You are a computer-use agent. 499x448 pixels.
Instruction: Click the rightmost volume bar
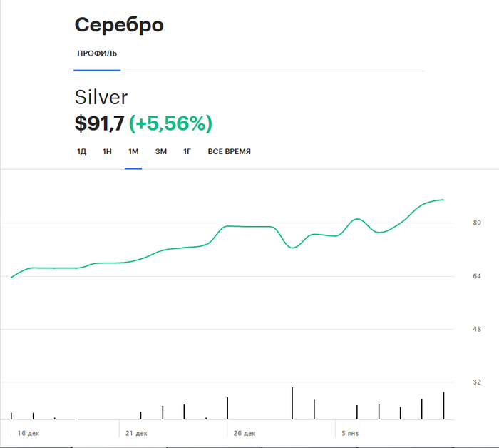click(x=443, y=406)
